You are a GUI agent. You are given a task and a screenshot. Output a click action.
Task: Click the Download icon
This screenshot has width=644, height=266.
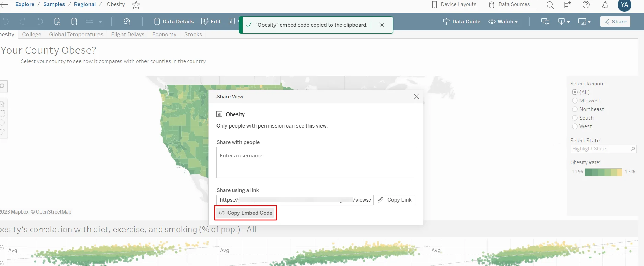561,22
